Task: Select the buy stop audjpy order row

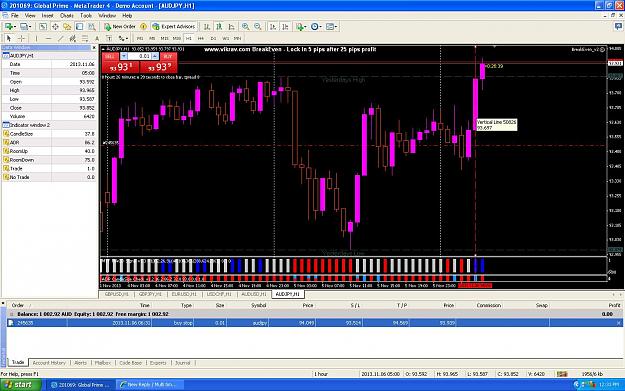Action: point(315,323)
